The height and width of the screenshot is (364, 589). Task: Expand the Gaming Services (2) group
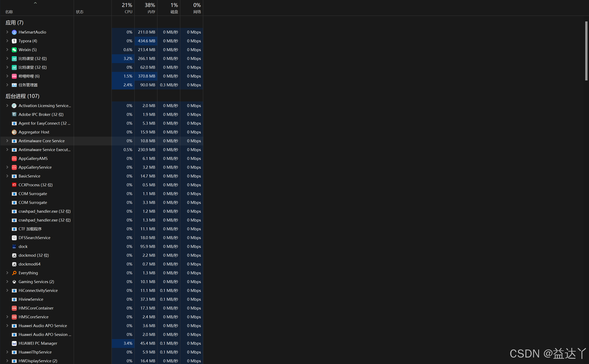coord(7,282)
